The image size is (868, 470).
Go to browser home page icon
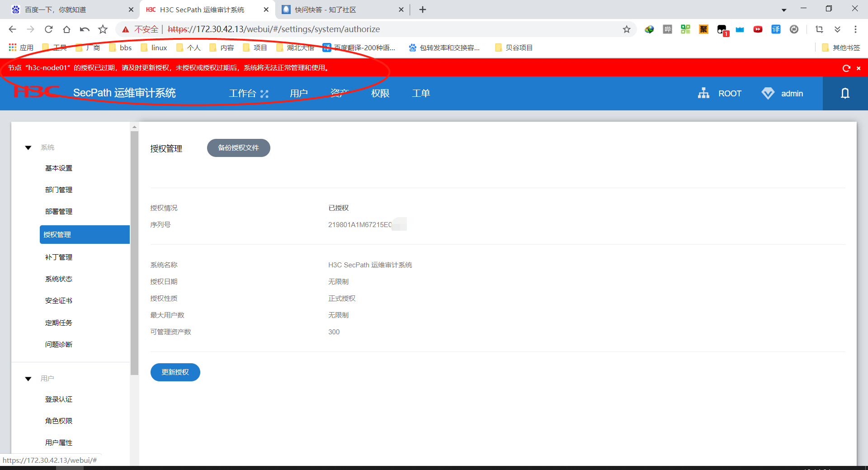click(66, 29)
